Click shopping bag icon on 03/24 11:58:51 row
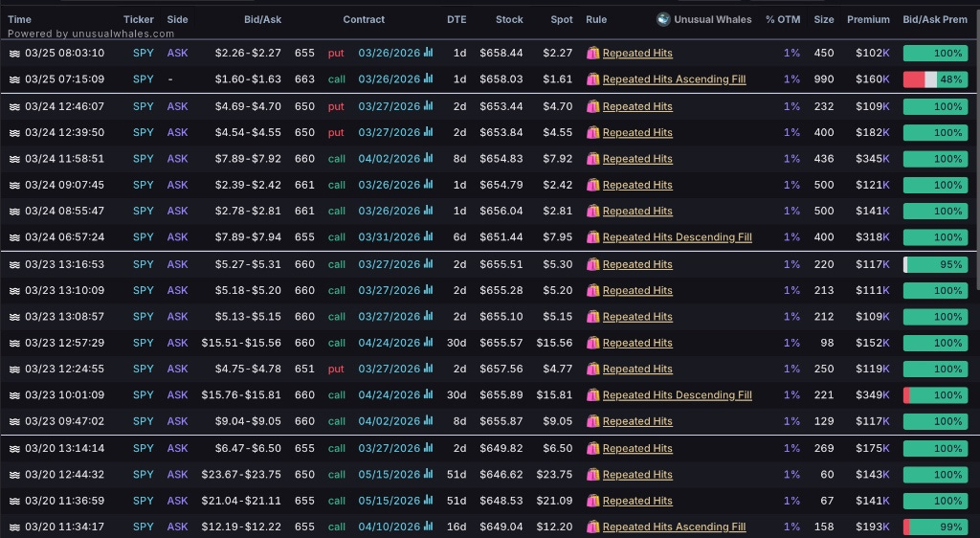The height and width of the screenshot is (538, 980). [592, 159]
